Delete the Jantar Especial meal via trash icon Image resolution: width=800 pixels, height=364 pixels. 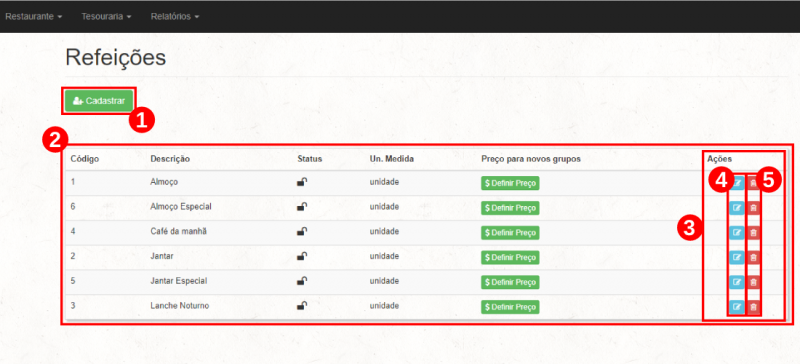(x=754, y=282)
